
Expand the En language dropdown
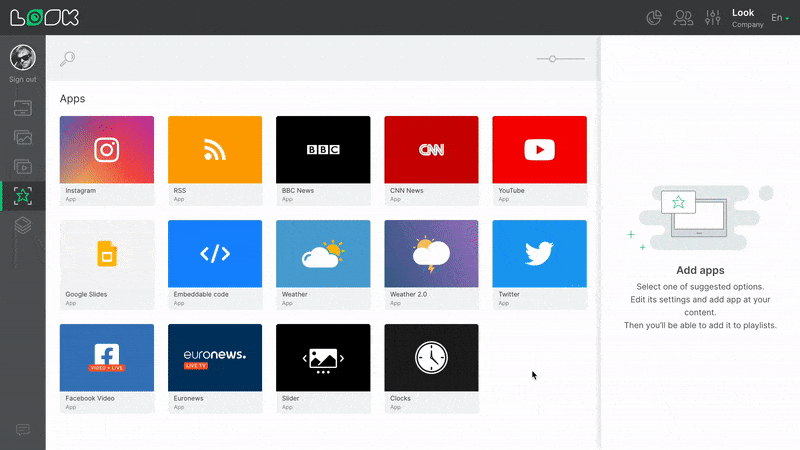pyautogui.click(x=779, y=18)
